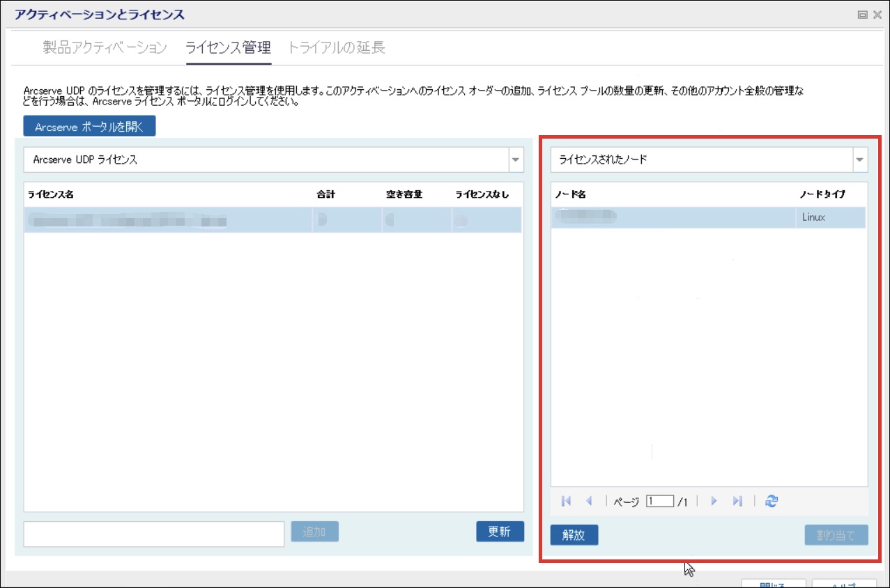This screenshot has width=890, height=588.
Task: Jump to last page of node list
Action: (x=738, y=501)
